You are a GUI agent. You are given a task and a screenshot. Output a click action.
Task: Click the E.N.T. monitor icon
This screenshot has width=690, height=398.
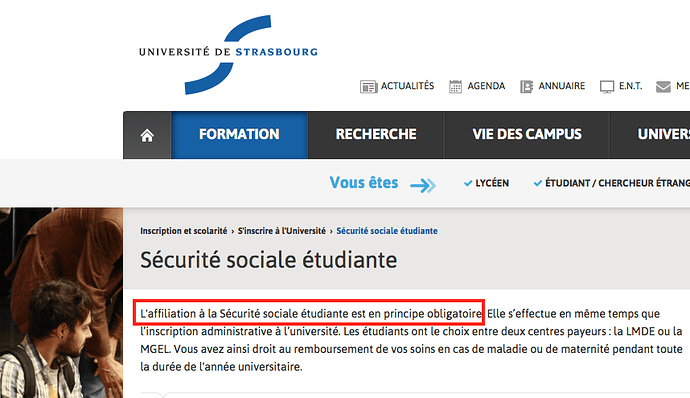click(x=607, y=87)
